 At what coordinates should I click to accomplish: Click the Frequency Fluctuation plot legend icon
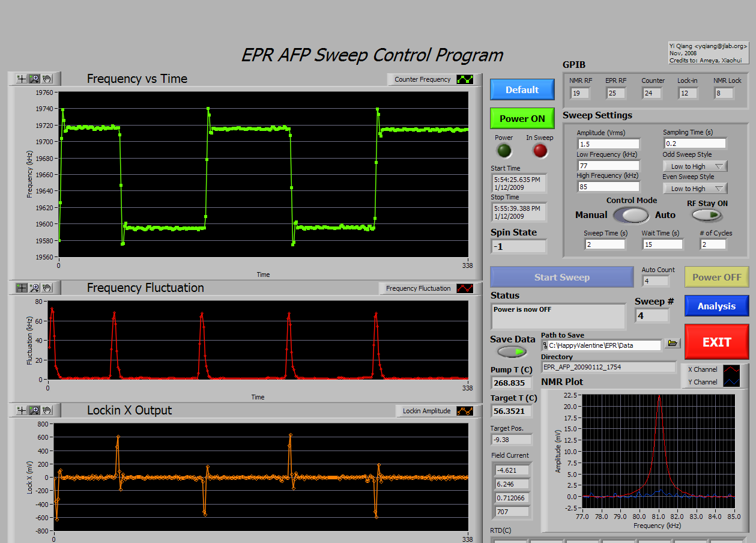[x=465, y=288]
